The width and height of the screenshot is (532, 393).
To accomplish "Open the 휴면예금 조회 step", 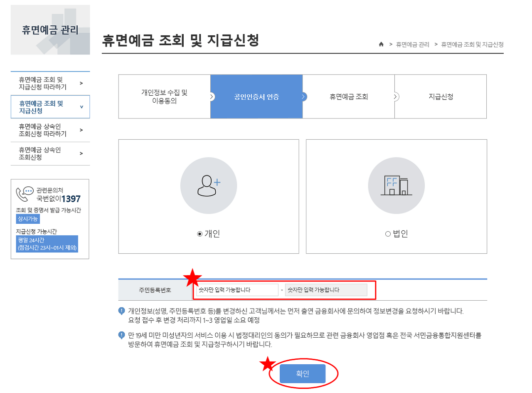I will pos(349,96).
